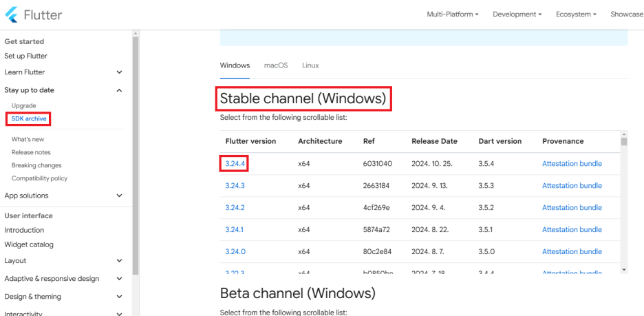
Task: Expand the Layout section chevron
Action: (x=119, y=260)
